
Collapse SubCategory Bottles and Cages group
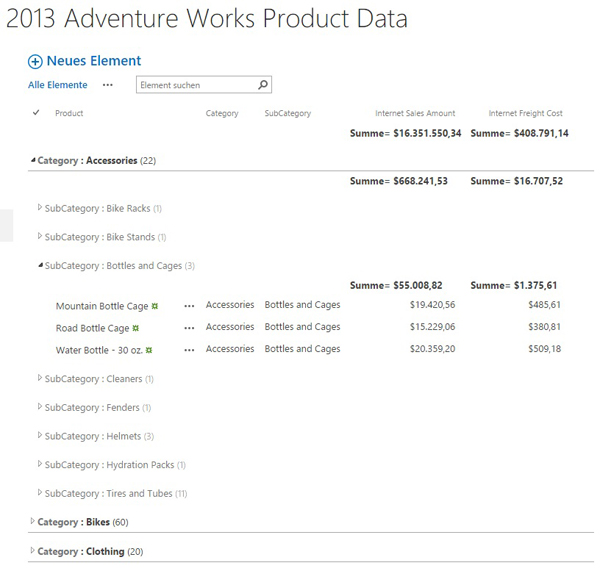[40, 266]
